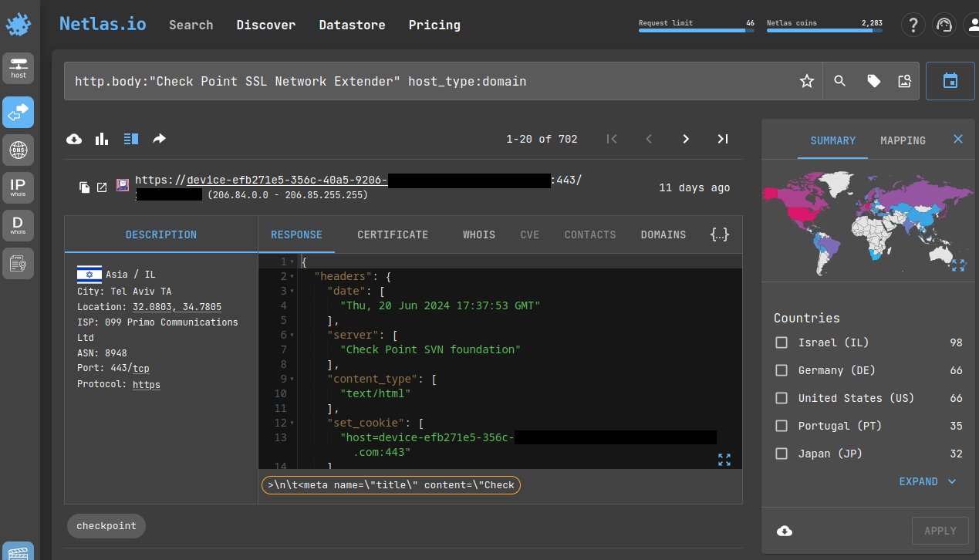
Task: Toggle the side panel layout icon
Action: pos(131,139)
